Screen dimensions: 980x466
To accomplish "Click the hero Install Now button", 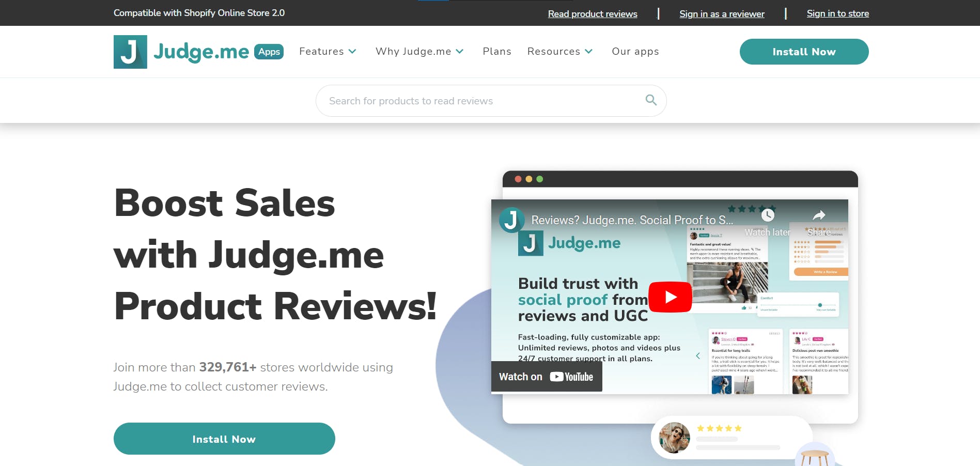I will (x=224, y=439).
